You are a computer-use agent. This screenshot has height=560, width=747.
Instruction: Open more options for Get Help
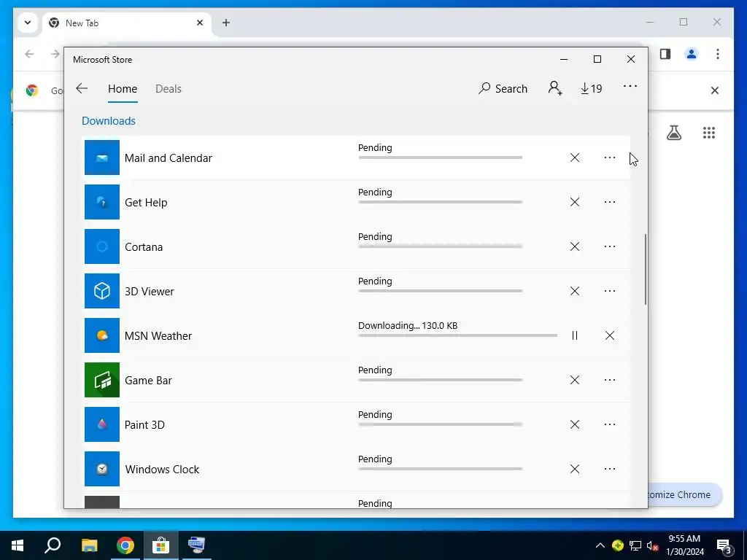pos(609,202)
